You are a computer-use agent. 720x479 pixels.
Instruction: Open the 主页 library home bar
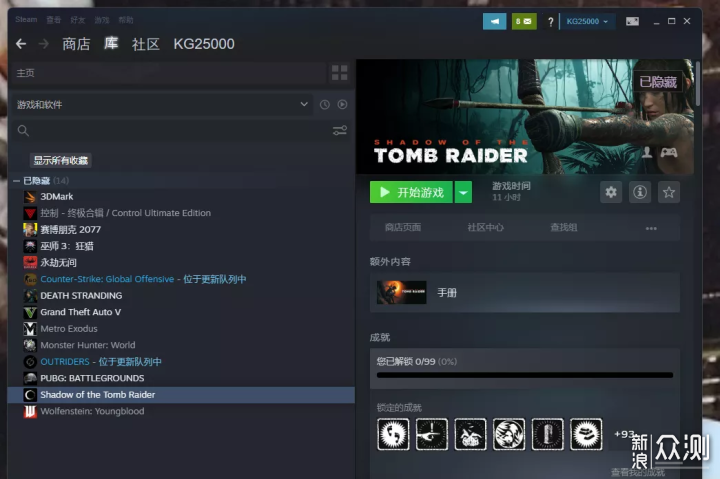pyautogui.click(x=169, y=73)
